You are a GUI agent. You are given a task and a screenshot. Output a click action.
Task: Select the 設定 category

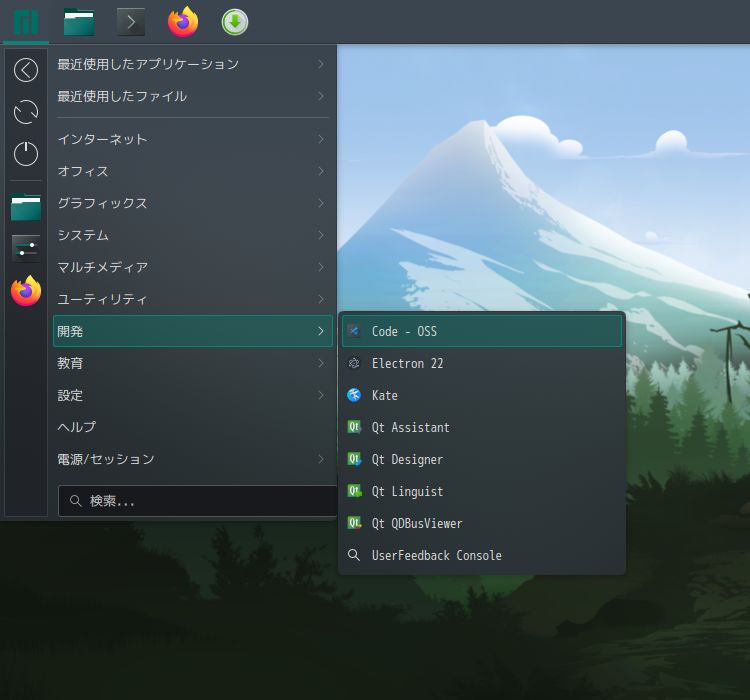pyautogui.click(x=193, y=395)
